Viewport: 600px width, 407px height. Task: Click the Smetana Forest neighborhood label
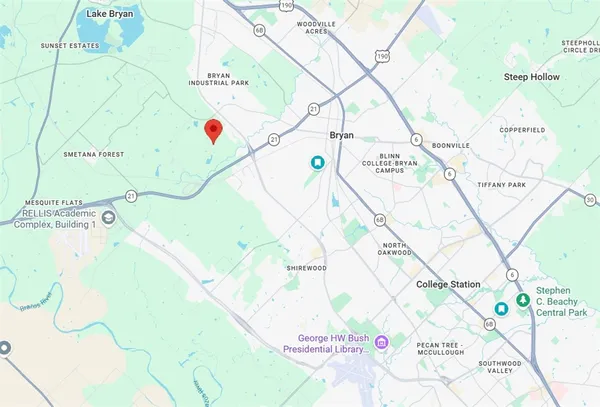94,155
